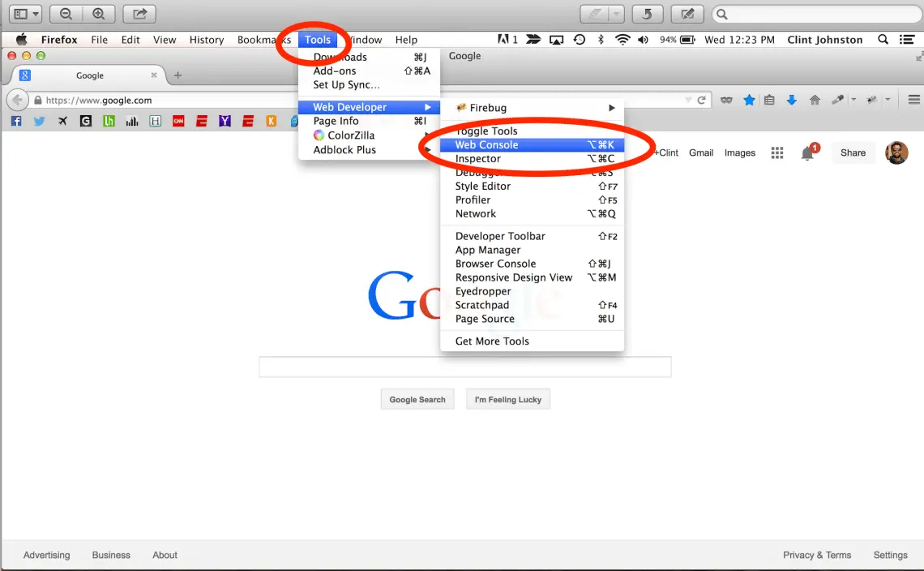This screenshot has height=571, width=924.
Task: Open Twitter bookmark icon
Action: [39, 121]
